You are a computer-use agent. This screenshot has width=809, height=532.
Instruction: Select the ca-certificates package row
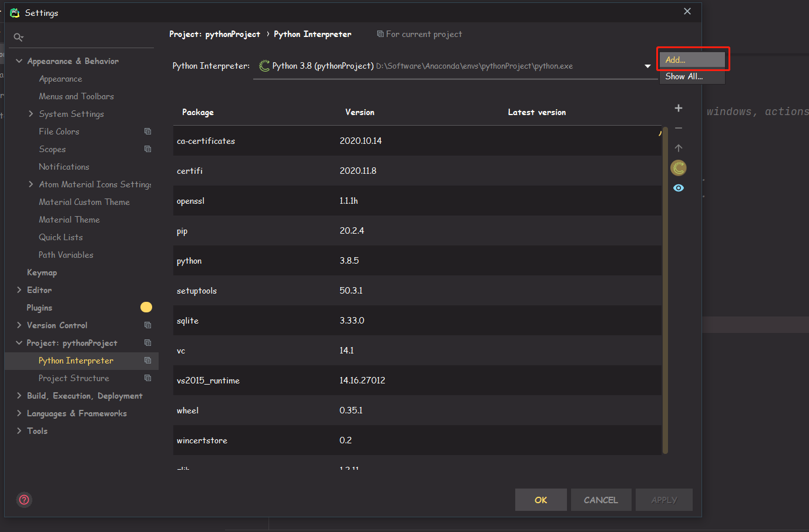[417, 141]
